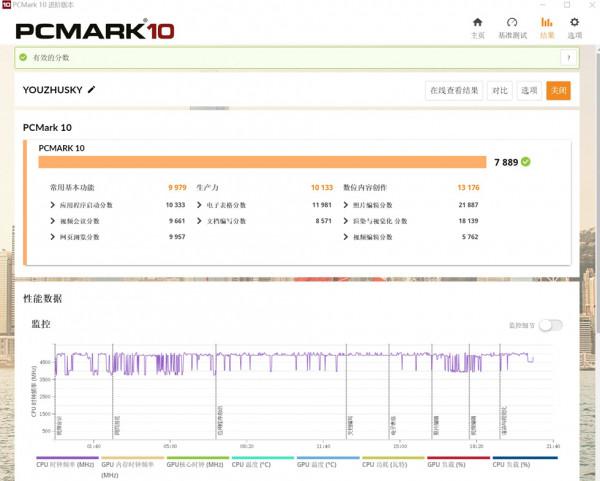Click the orange 关闭 button
The image size is (600, 481).
[x=558, y=91]
